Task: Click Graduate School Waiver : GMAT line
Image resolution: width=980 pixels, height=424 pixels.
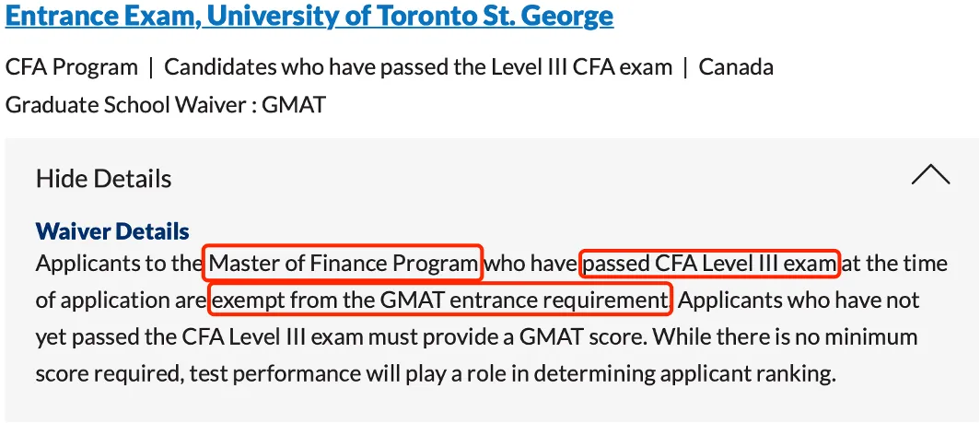Action: pos(166,104)
